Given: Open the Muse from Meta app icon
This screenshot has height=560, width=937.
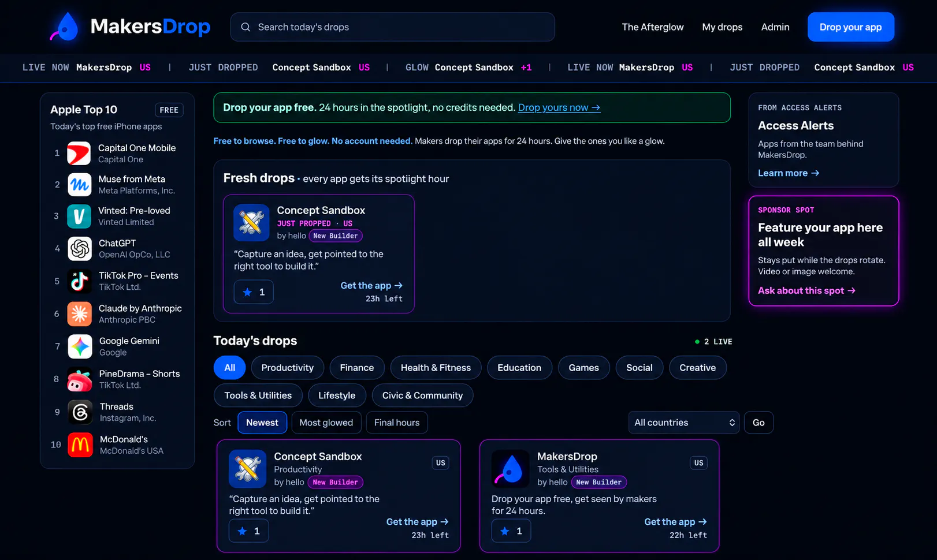Looking at the screenshot, I should click(x=80, y=185).
